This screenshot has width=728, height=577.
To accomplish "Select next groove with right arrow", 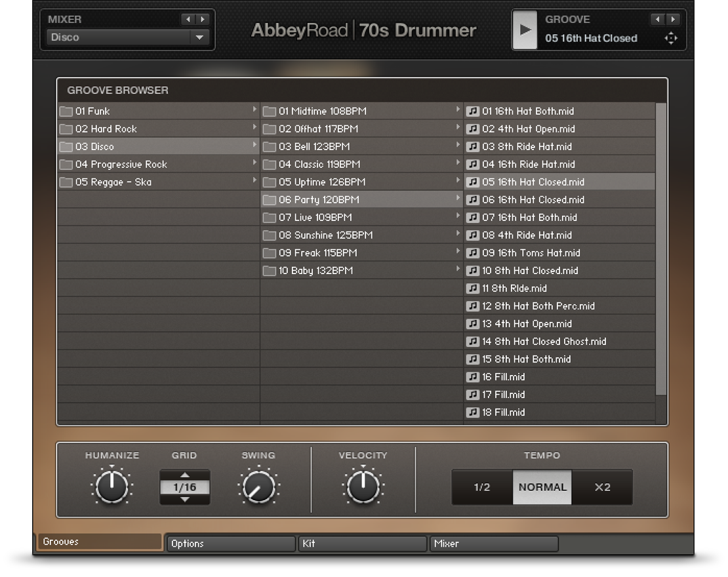I will click(x=673, y=19).
